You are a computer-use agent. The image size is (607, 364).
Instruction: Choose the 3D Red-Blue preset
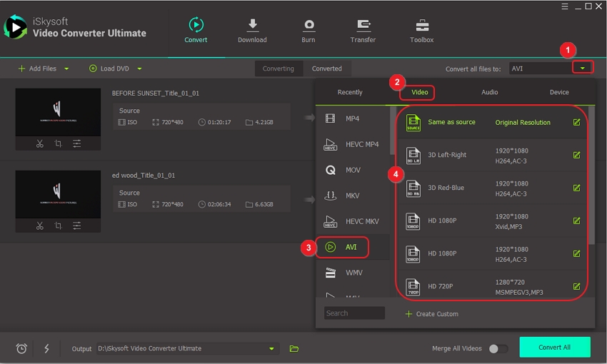click(x=493, y=188)
